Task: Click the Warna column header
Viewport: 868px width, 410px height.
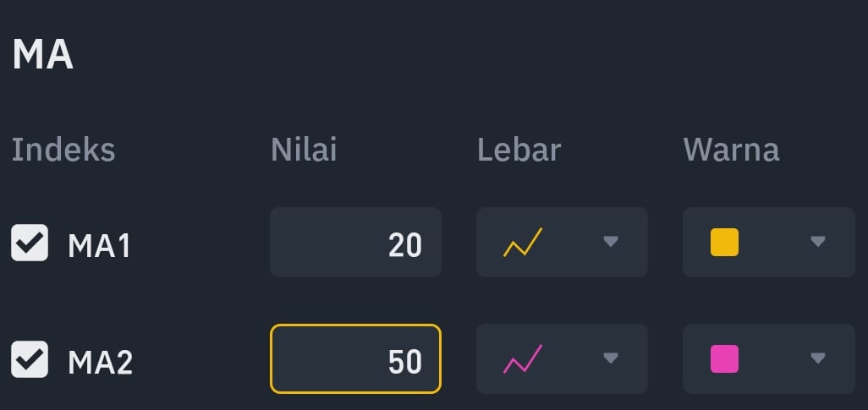Action: point(732,150)
